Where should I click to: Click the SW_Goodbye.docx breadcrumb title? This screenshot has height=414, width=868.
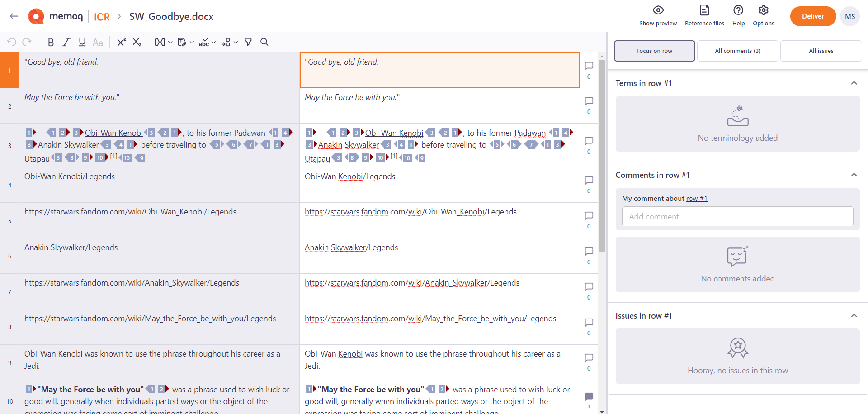click(x=171, y=17)
